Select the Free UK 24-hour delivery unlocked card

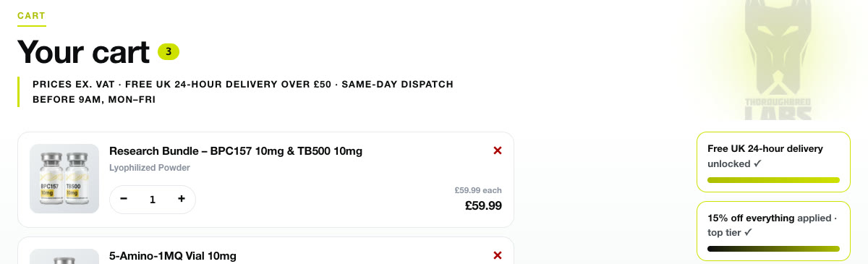773,162
